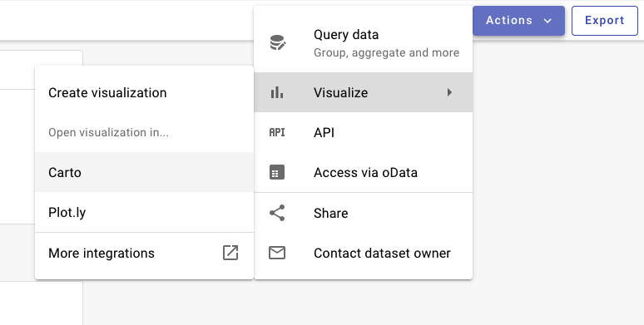Click the external link icon
Viewport: 644px width, 325px height.
[x=230, y=253]
